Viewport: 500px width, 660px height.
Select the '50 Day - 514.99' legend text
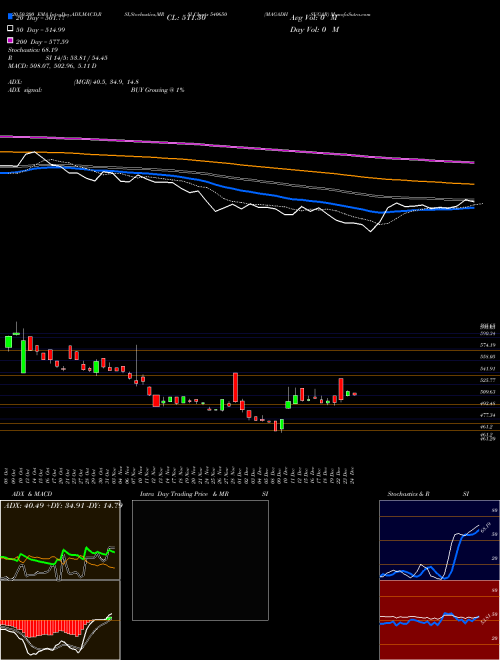40,29
